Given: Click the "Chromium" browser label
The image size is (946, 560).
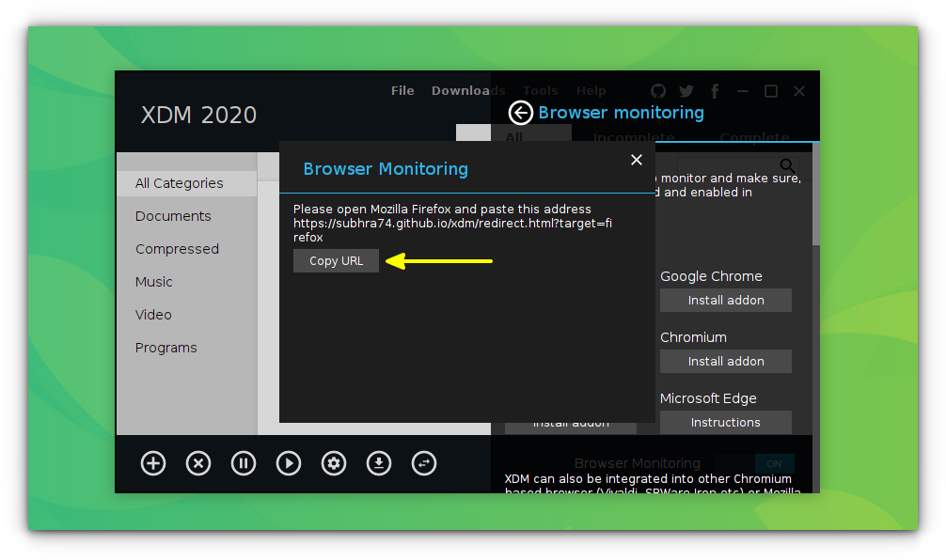Looking at the screenshot, I should point(693,337).
